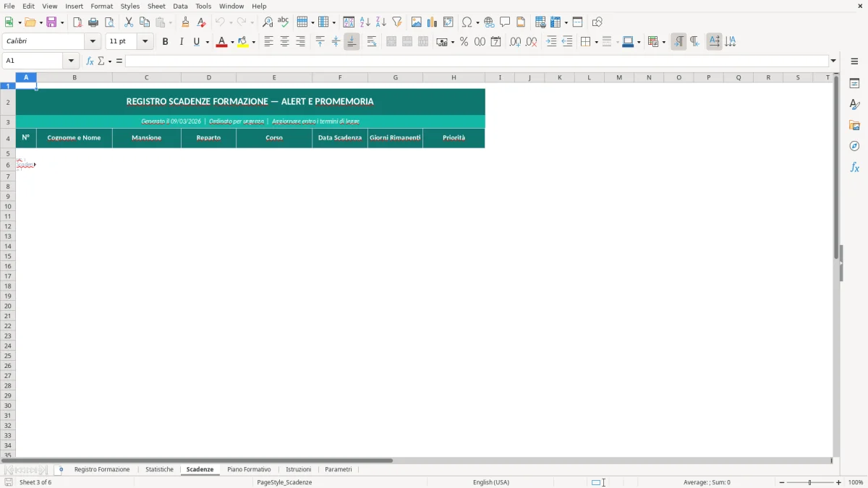The height and width of the screenshot is (488, 868).
Task: Click Format as Date icon
Action: tap(496, 42)
